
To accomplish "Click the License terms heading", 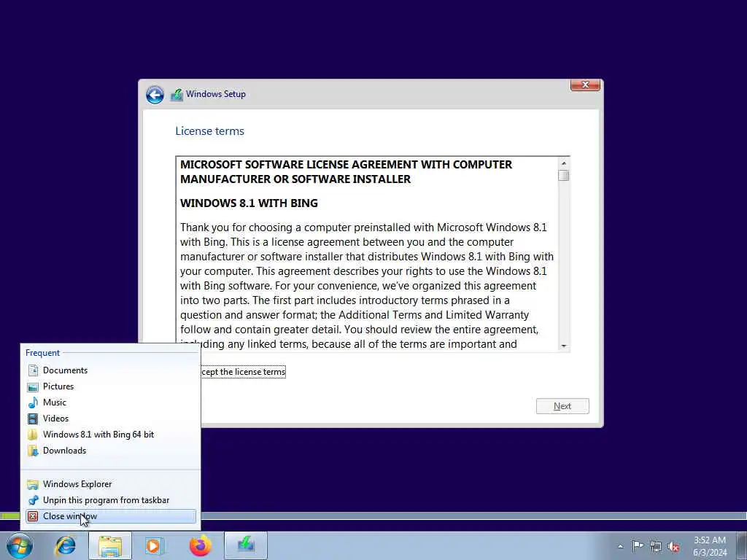I will [209, 131].
